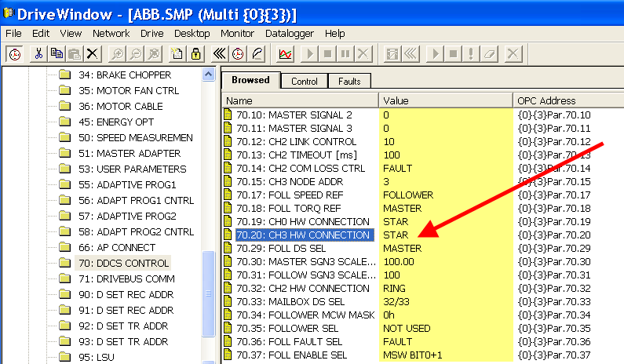Viewport: 624px width, 364px height.
Task: Select the 71: DRIVEBUS COMM folder
Action: pos(126,278)
